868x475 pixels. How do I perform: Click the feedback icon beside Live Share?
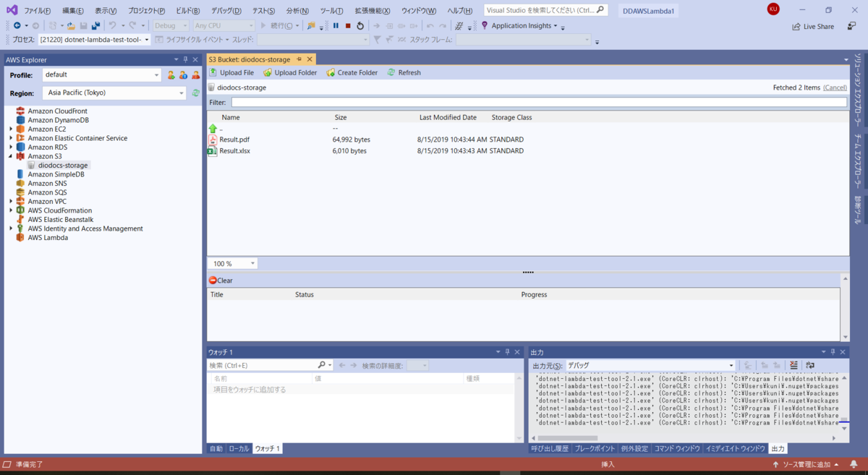pyautogui.click(x=851, y=26)
